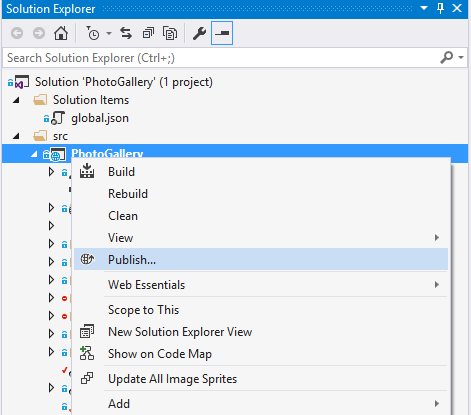This screenshot has height=415, width=471.
Task: Open the search options dropdown arrow
Action: pyautogui.click(x=461, y=58)
